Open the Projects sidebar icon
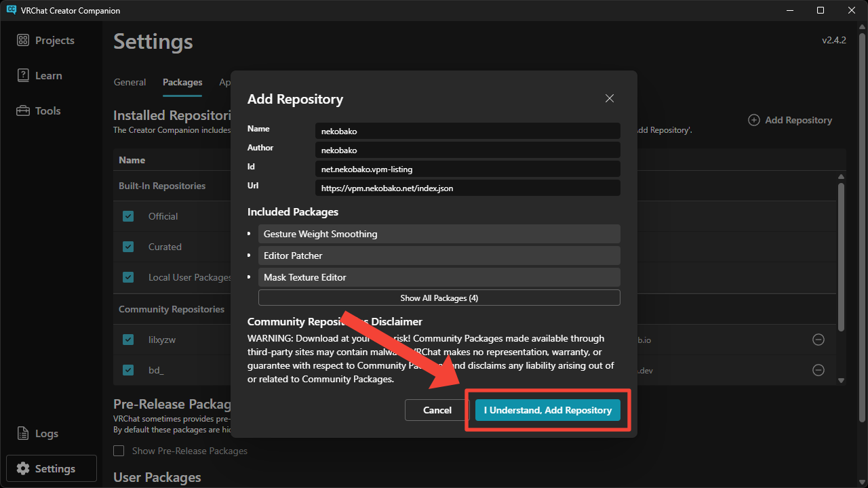The width and height of the screenshot is (868, 488). tap(23, 41)
